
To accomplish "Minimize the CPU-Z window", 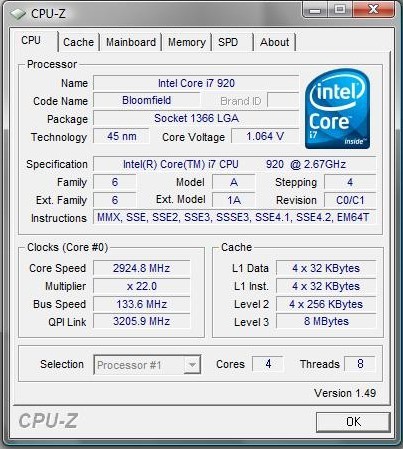I will pyautogui.click(x=315, y=10).
